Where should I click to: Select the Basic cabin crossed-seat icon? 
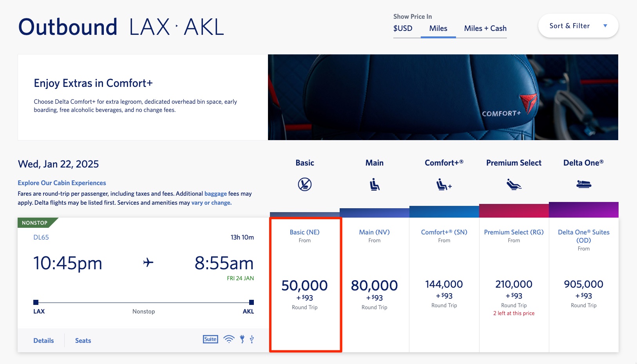click(x=305, y=183)
